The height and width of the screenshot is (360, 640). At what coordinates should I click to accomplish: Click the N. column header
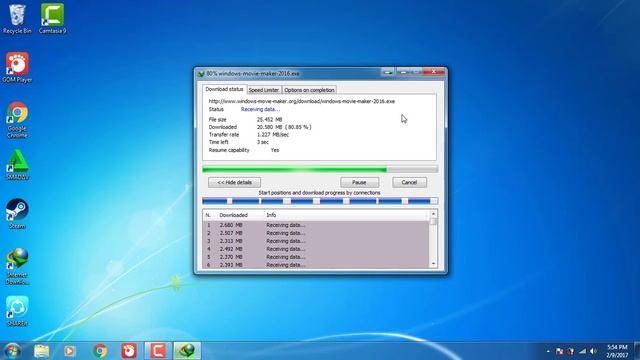pyautogui.click(x=208, y=215)
